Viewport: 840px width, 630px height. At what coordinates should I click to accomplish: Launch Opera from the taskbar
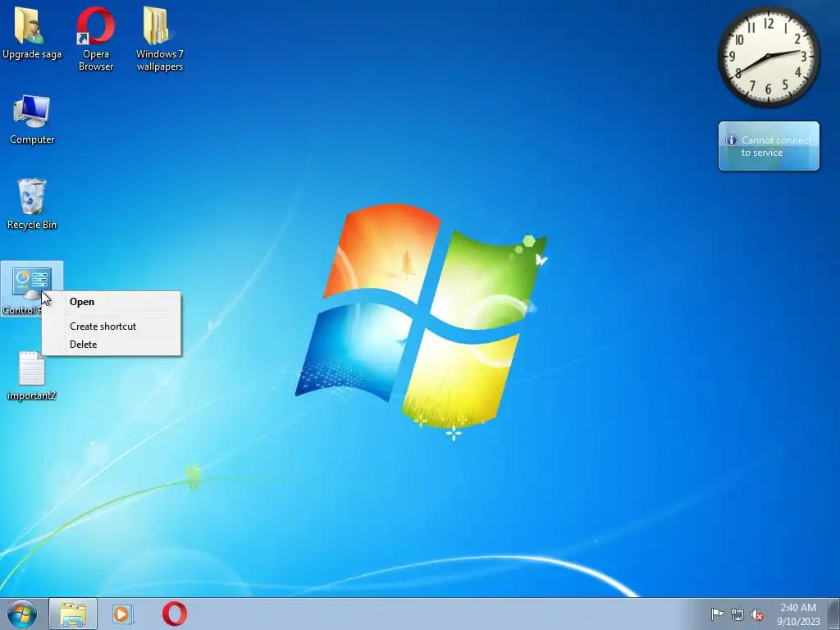tap(175, 614)
